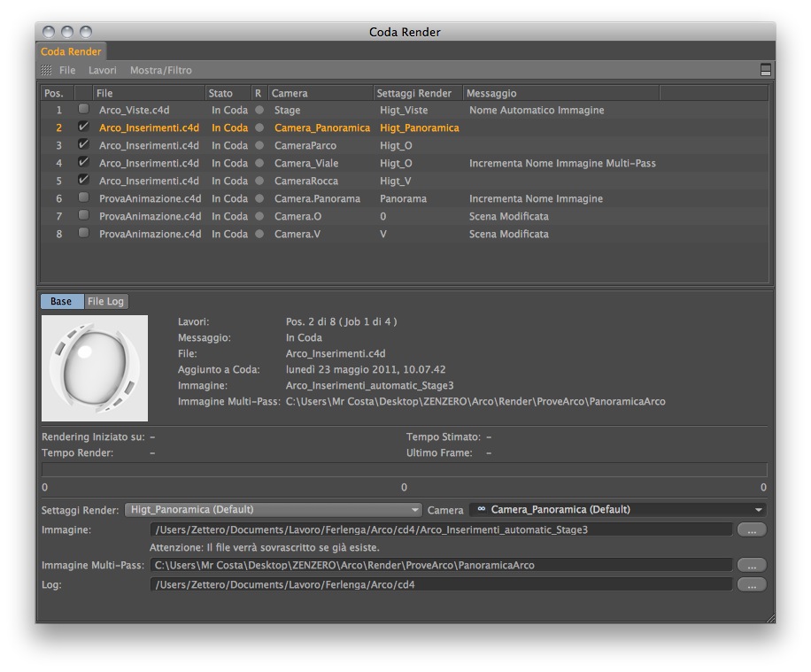Select the Coda Render tab
Viewport: 811px width, 672px height.
coord(71,51)
